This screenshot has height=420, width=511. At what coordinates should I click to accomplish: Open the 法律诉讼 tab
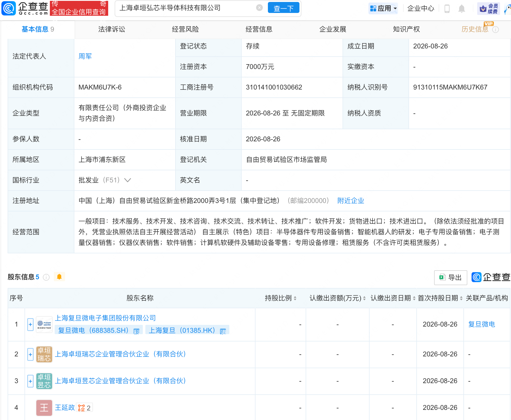(112, 29)
